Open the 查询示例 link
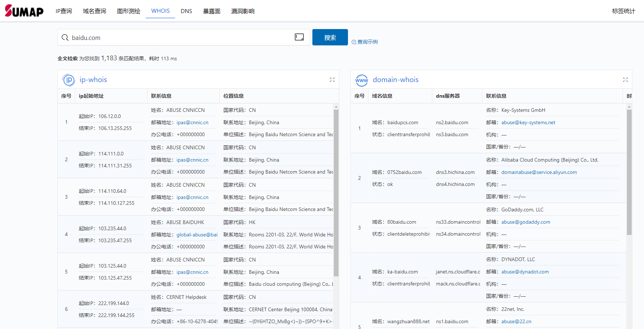 click(x=368, y=42)
